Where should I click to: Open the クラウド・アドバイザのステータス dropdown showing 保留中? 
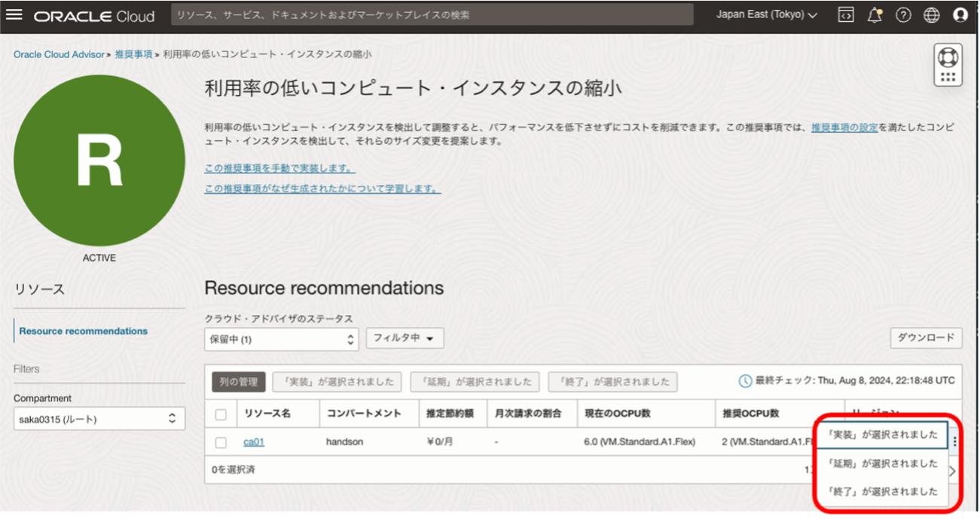[x=280, y=338]
